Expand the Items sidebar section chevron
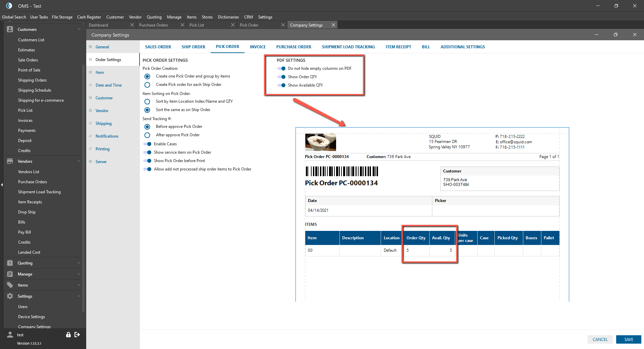This screenshot has height=349, width=644. tap(79, 285)
